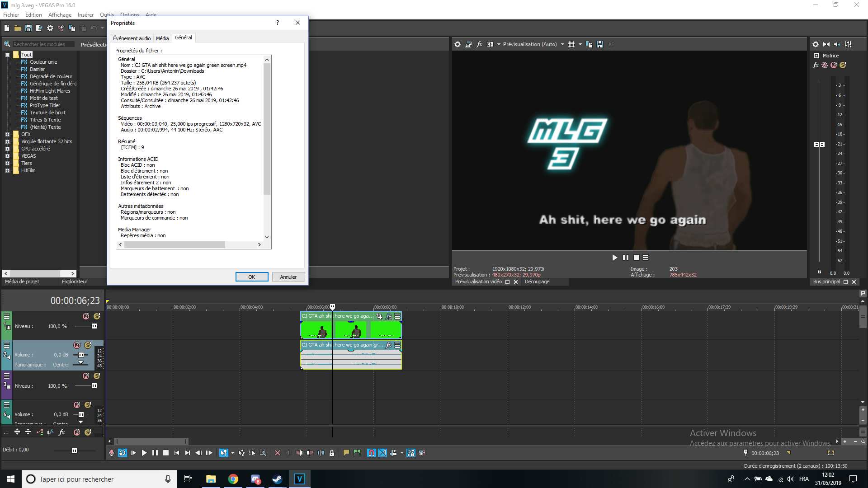Image resolution: width=868 pixels, height=488 pixels.
Task: Toggle split screen view in preview
Action: coord(490,44)
